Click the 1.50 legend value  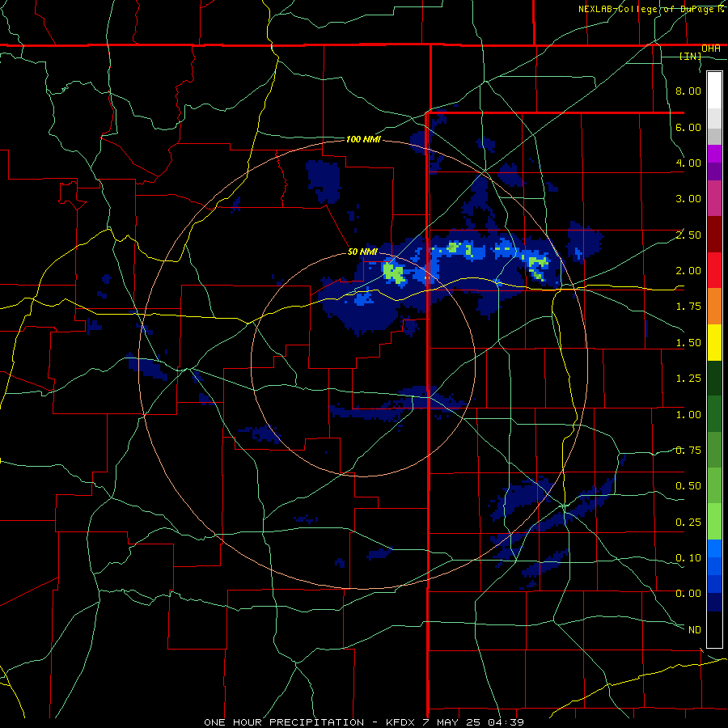click(688, 343)
